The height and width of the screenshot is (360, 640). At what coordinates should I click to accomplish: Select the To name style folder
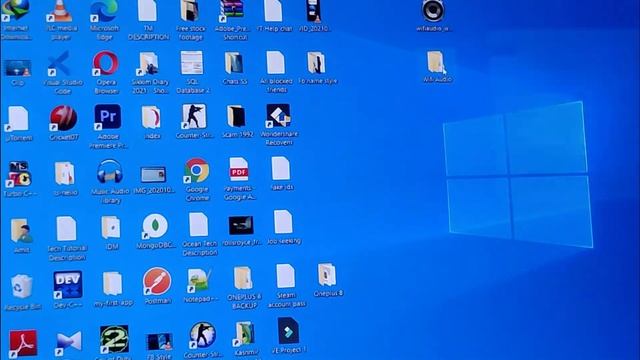[316, 62]
